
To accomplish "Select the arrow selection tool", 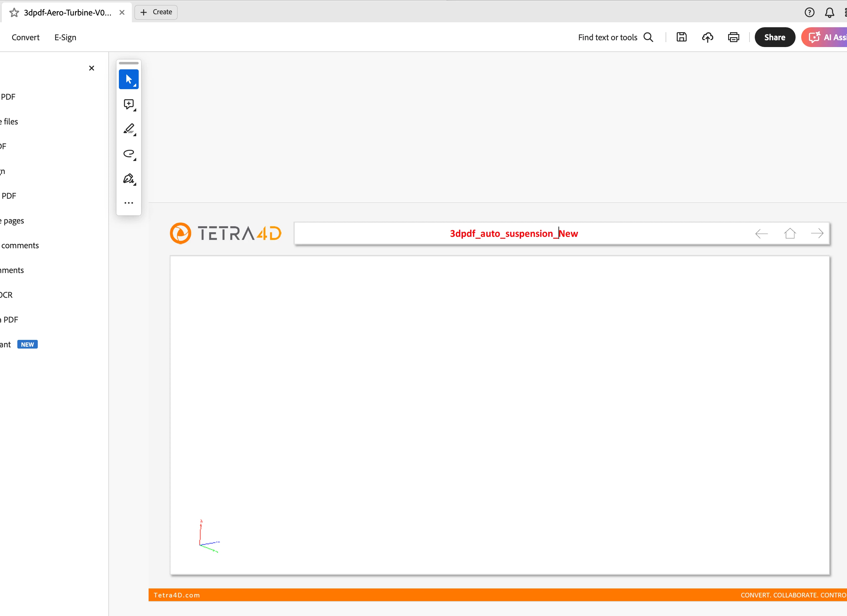I will 128,79.
